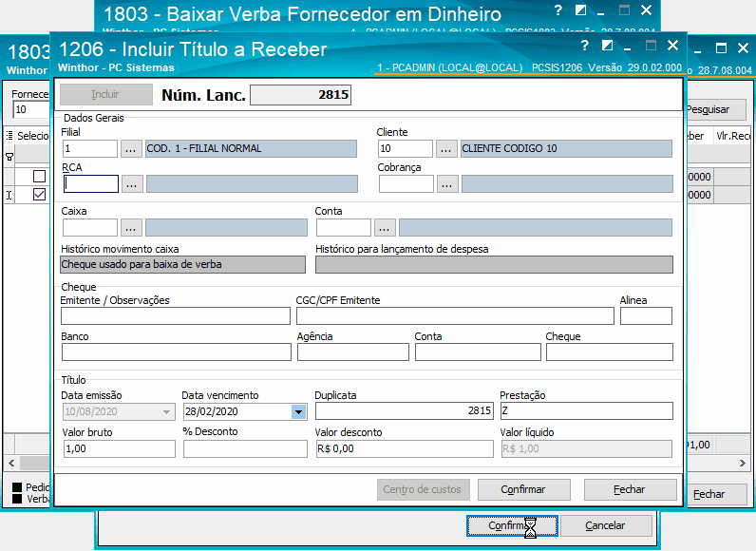The height and width of the screenshot is (551, 756).
Task: Click the Caixa code input field
Action: pyautogui.click(x=89, y=228)
